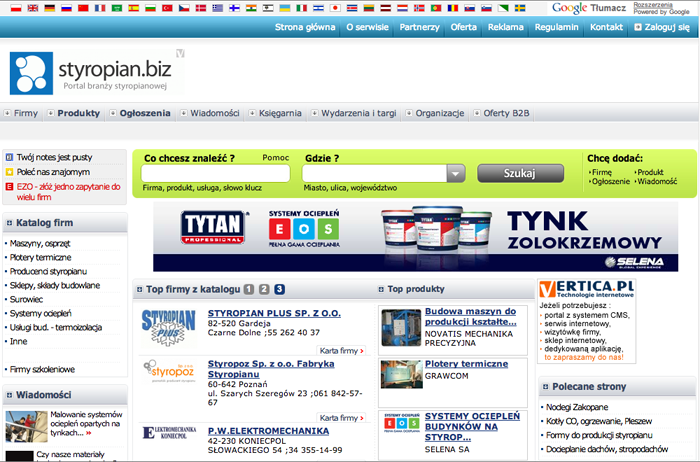Click the Finnish flag
This screenshot has width=700, height=462.
coord(234,8)
